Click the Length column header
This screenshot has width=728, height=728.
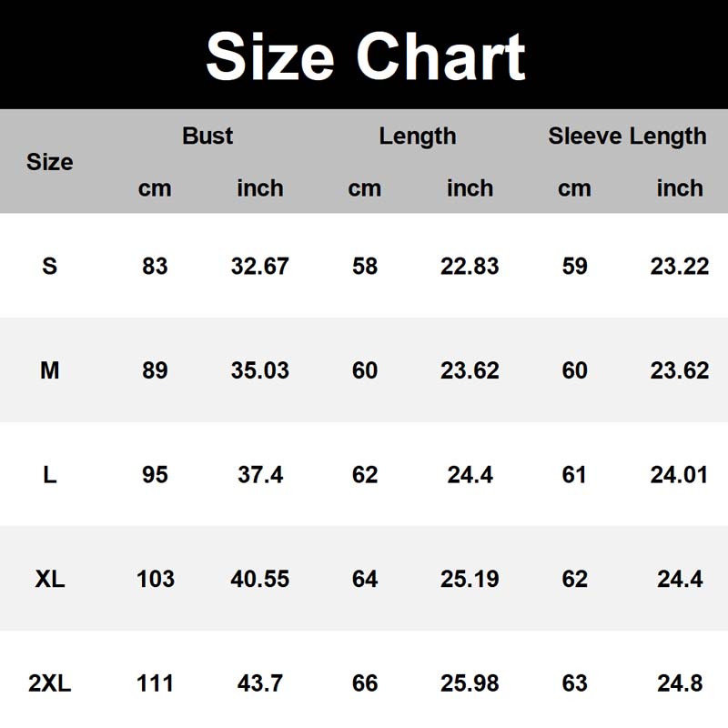point(418,136)
